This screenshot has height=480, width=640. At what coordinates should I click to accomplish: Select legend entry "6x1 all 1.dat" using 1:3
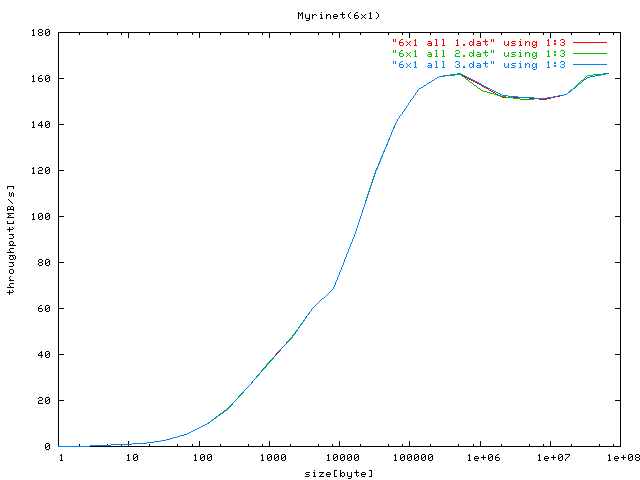pyautogui.click(x=479, y=42)
